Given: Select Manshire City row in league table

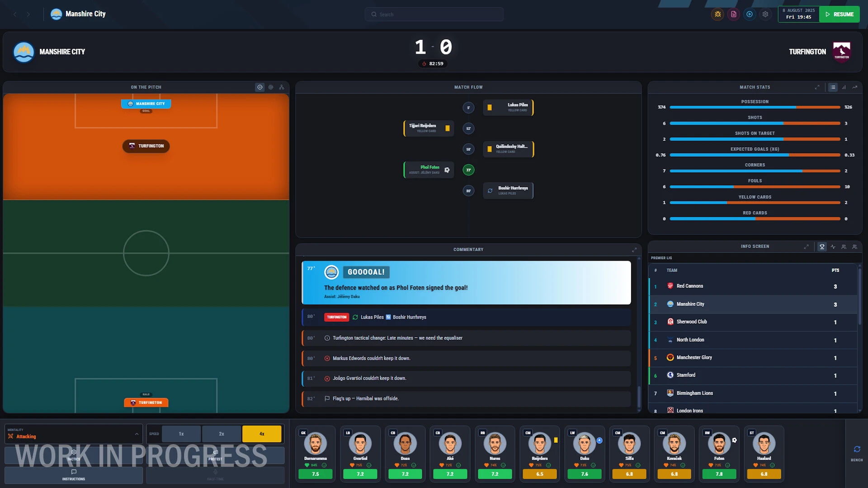Looking at the screenshot, I should point(753,305).
